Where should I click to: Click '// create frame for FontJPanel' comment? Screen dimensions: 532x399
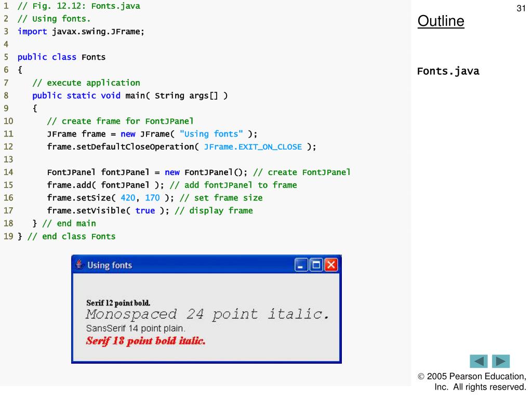click(x=121, y=121)
